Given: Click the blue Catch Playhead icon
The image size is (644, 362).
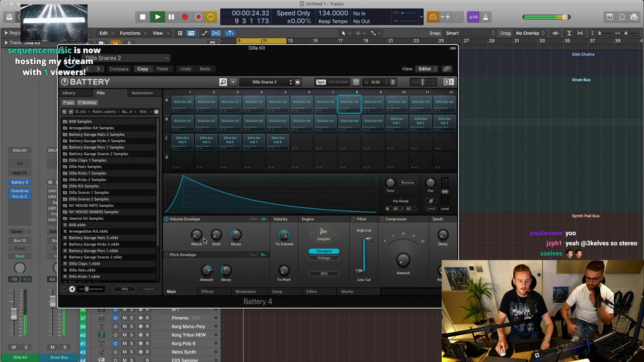Looking at the screenshot, I should click(x=229, y=33).
